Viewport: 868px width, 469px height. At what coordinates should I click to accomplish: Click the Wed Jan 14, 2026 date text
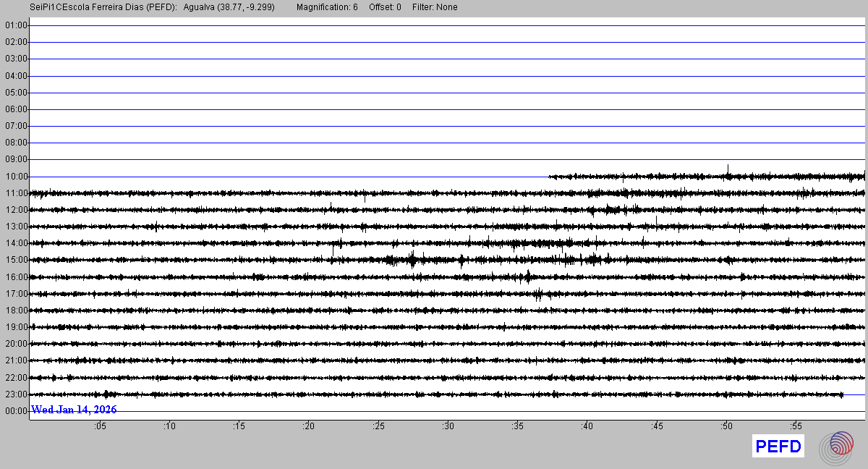pos(74,410)
